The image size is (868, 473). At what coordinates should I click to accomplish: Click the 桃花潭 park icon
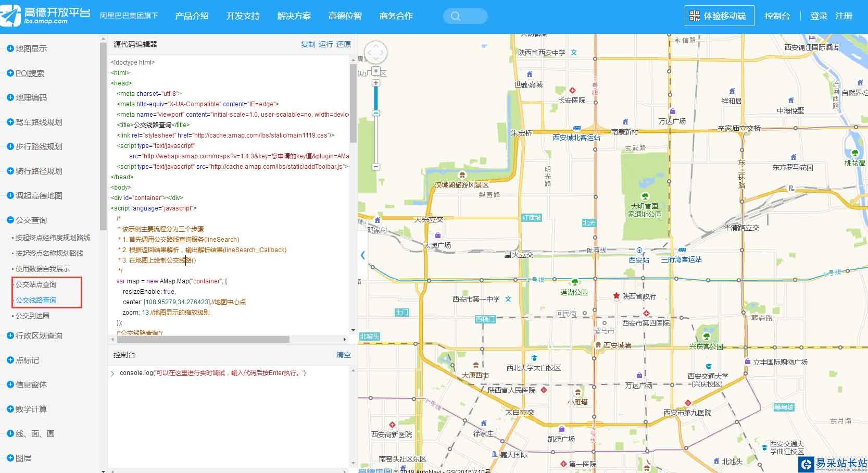point(854,153)
